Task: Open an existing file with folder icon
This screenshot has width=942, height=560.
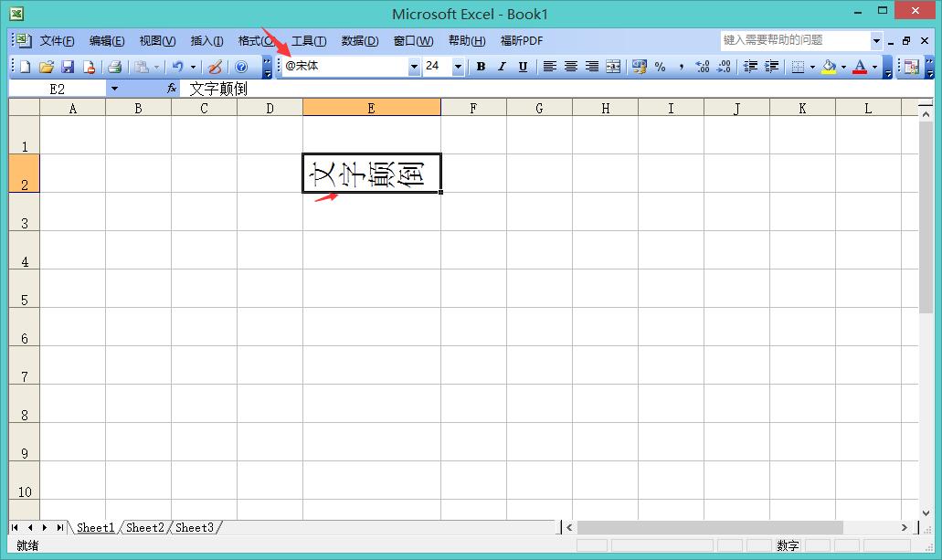Action: point(47,67)
